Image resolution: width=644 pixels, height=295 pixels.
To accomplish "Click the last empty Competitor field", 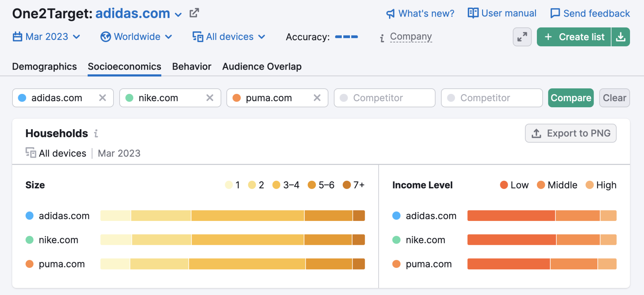I will tap(492, 98).
